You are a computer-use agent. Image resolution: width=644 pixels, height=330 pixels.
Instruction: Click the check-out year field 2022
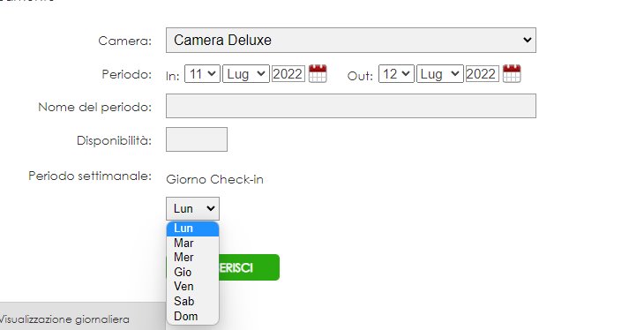pos(483,74)
